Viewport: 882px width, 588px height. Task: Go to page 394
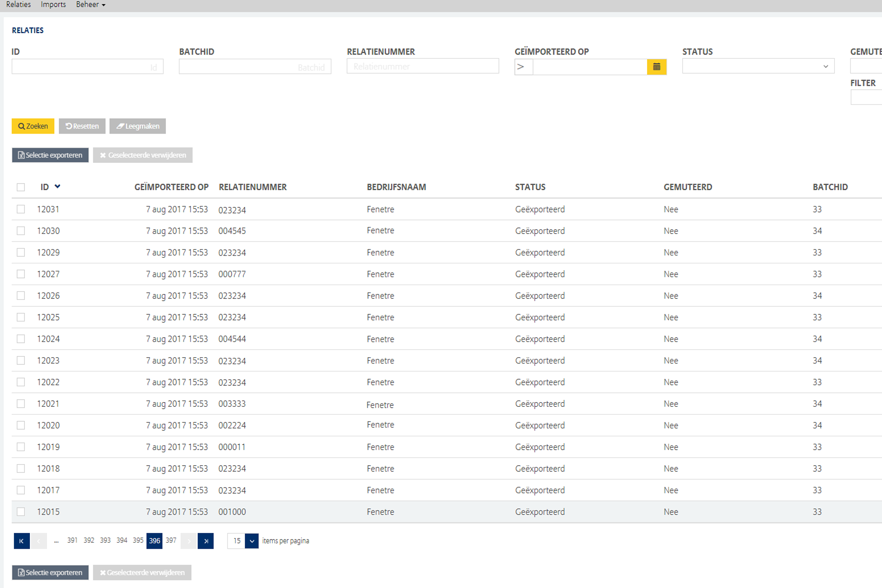click(x=122, y=540)
